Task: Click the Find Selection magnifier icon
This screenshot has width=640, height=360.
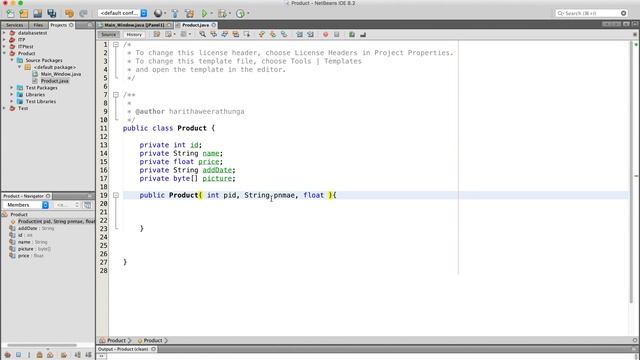Action: coord(202,35)
